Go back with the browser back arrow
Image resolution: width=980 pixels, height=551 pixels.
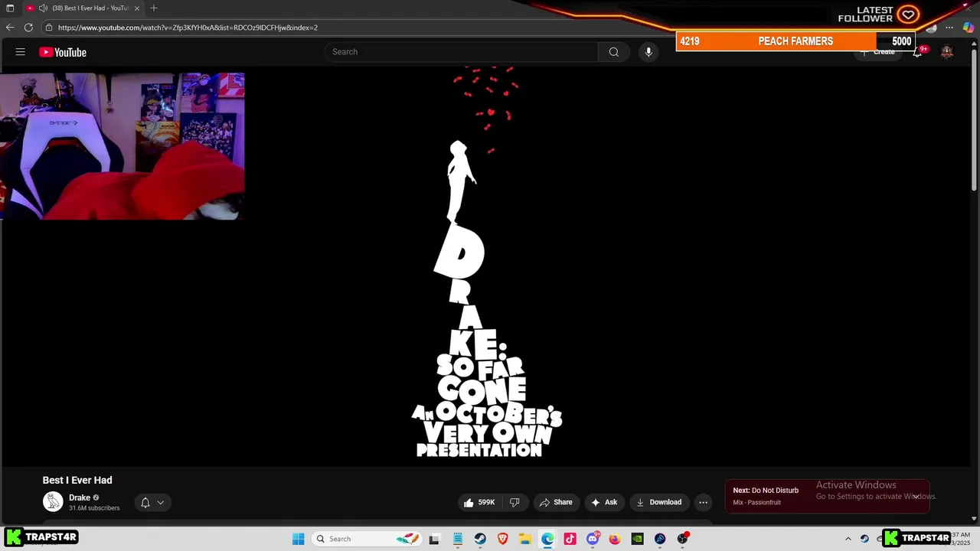tap(9, 28)
